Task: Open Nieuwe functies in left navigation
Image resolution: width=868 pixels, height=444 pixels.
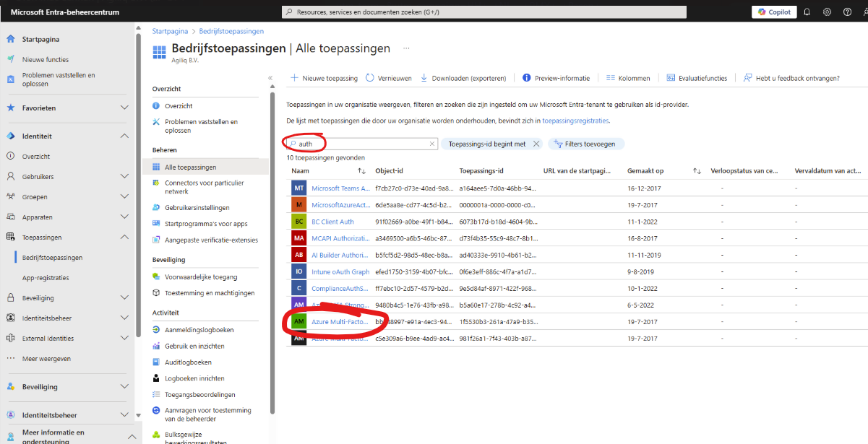Action: coord(46,59)
